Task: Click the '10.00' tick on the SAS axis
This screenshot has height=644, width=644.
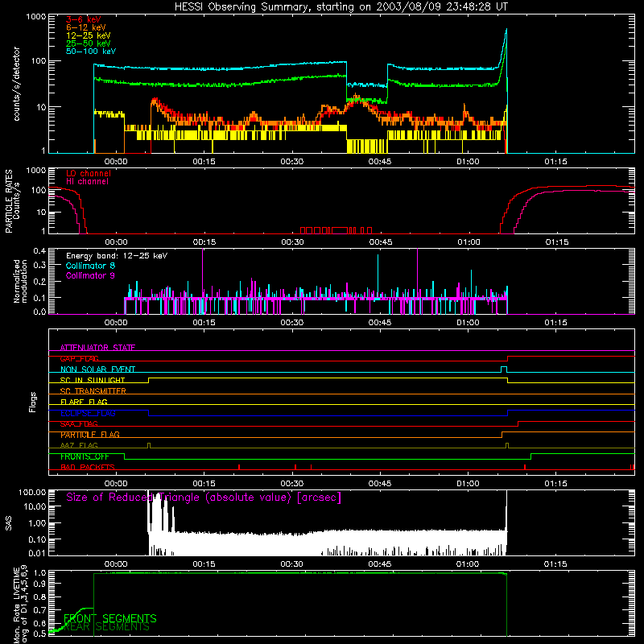Action: pos(35,506)
